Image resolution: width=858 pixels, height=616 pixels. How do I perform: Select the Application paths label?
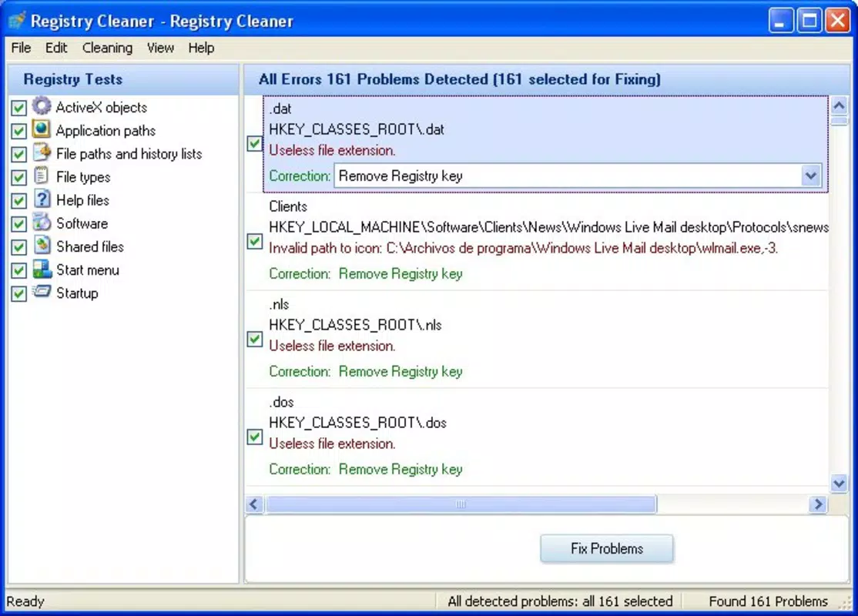106,132
